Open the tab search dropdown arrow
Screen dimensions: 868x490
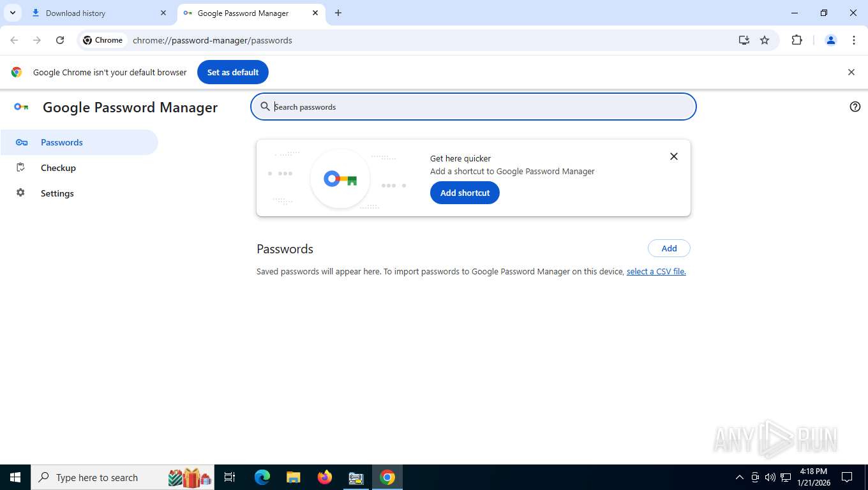click(12, 13)
